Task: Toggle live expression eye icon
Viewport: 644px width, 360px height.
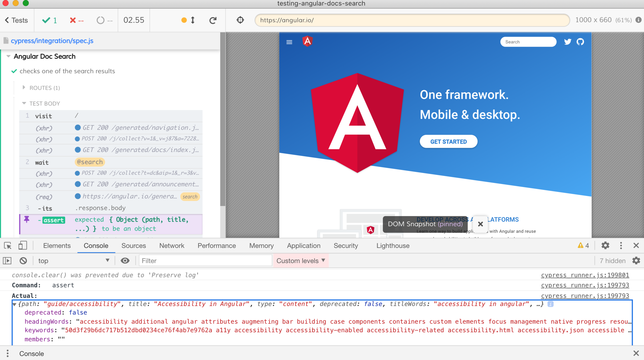Action: [x=125, y=261]
